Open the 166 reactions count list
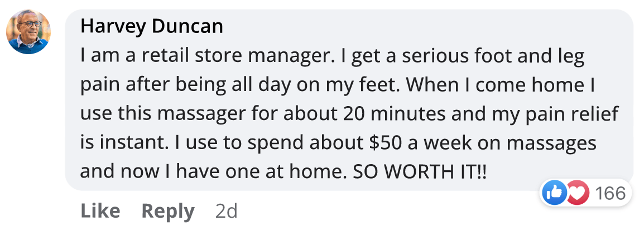 tap(610, 193)
